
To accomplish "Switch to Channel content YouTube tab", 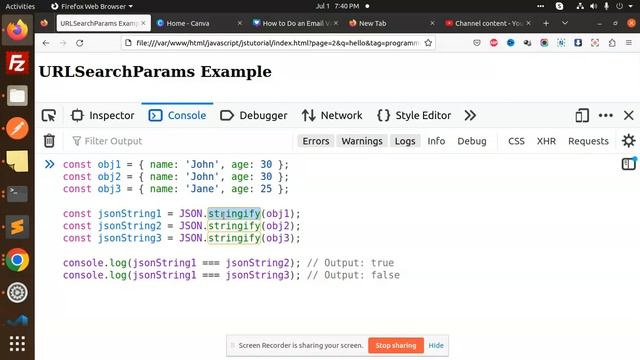I will point(487,23).
